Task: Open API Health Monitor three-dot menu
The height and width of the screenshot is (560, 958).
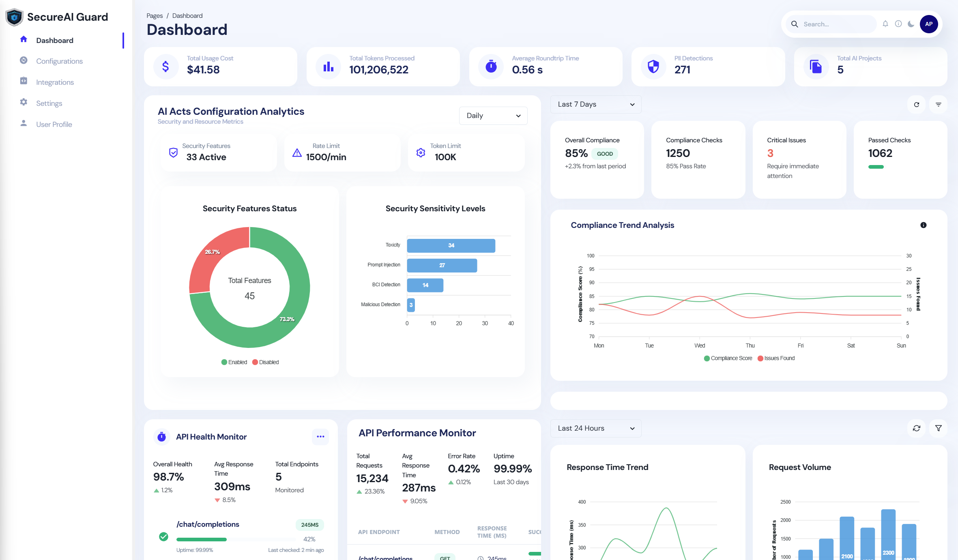Action: pos(320,437)
